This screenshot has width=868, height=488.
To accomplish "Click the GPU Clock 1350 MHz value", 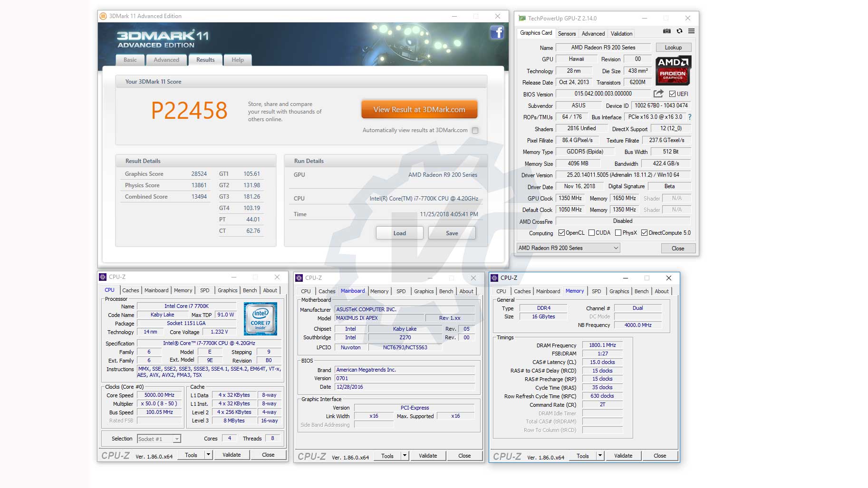I will [570, 198].
